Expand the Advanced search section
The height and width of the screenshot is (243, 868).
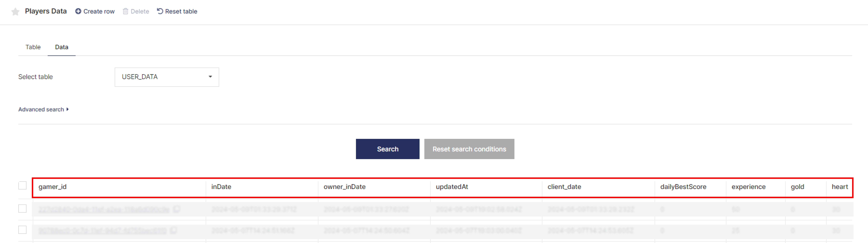click(x=43, y=109)
